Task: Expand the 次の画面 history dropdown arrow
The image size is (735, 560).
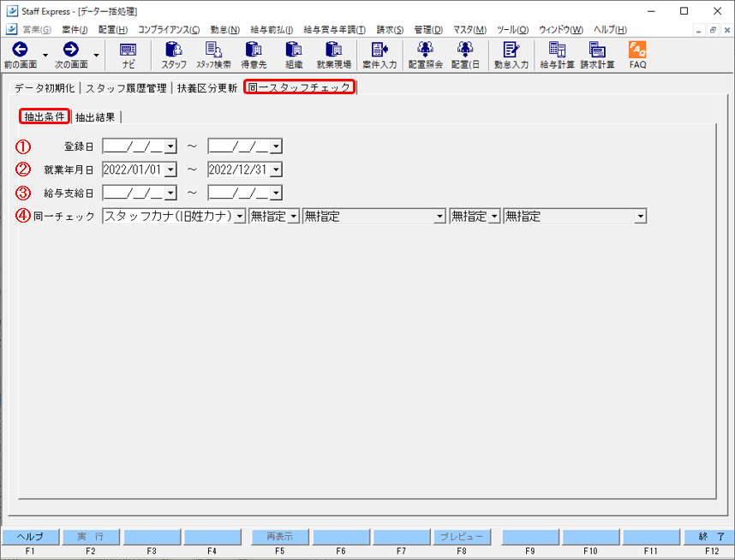Action: click(x=96, y=55)
